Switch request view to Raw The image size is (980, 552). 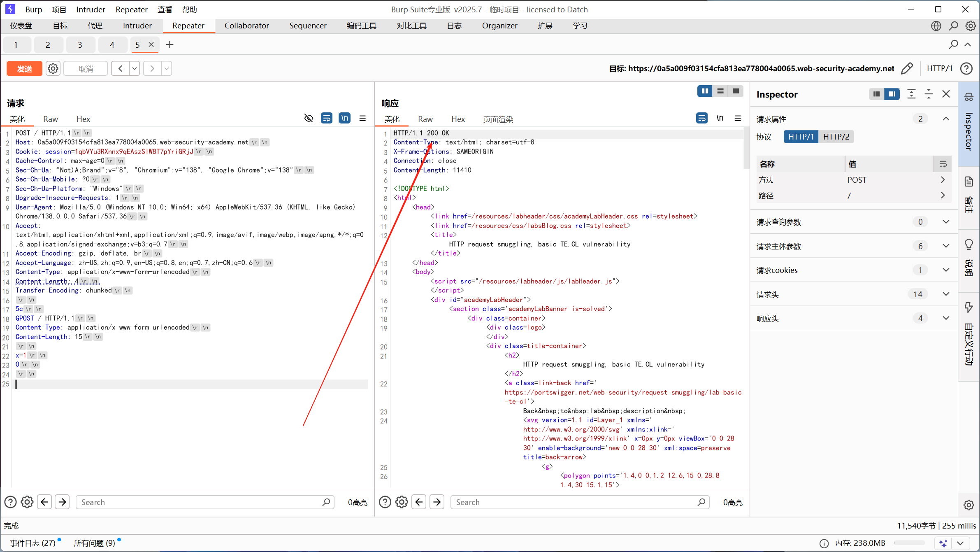pos(51,119)
